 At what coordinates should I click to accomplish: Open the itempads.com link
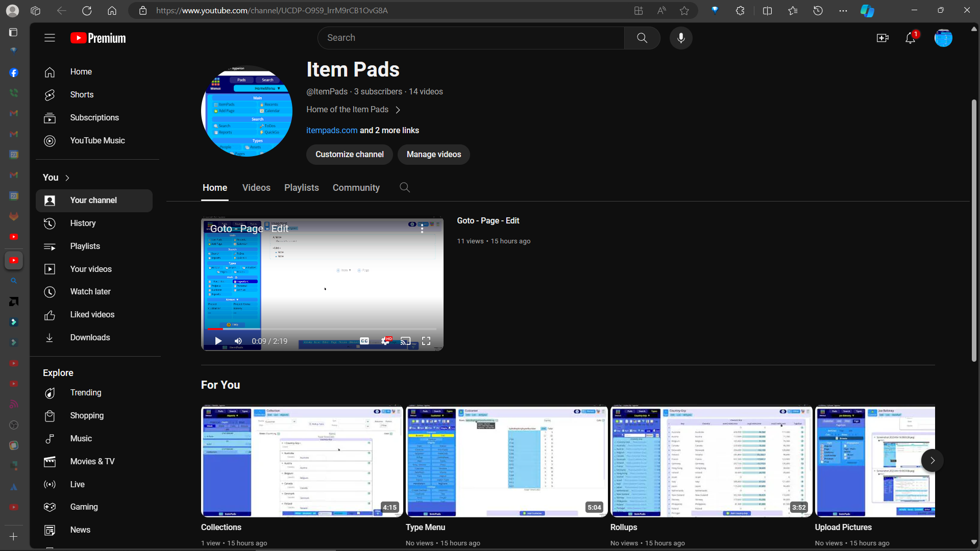tap(332, 131)
